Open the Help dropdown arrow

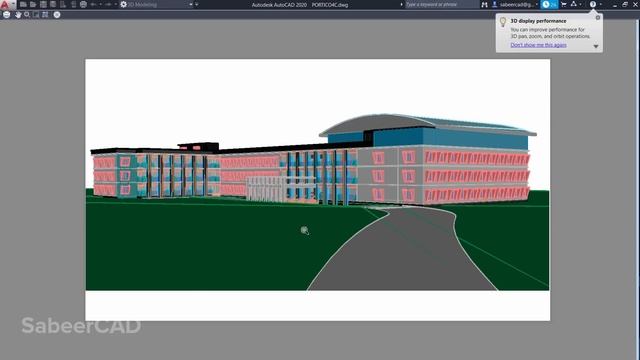600,4
